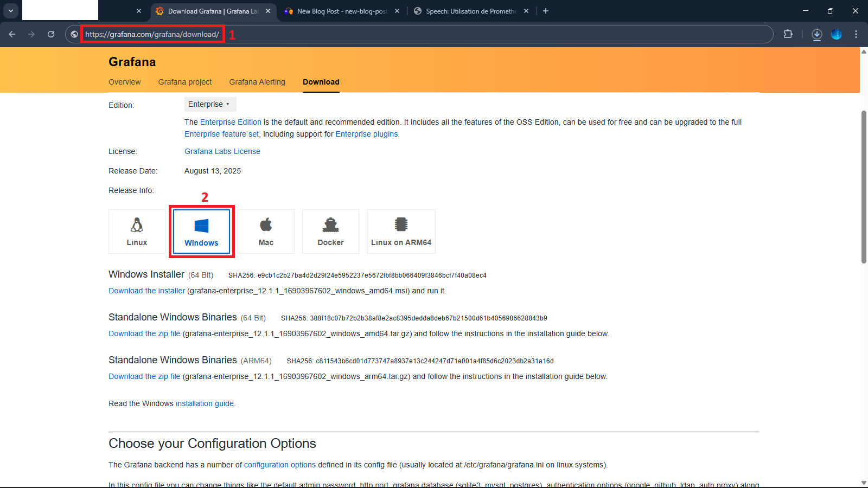
Task: Open the configuration options link
Action: pos(280,465)
